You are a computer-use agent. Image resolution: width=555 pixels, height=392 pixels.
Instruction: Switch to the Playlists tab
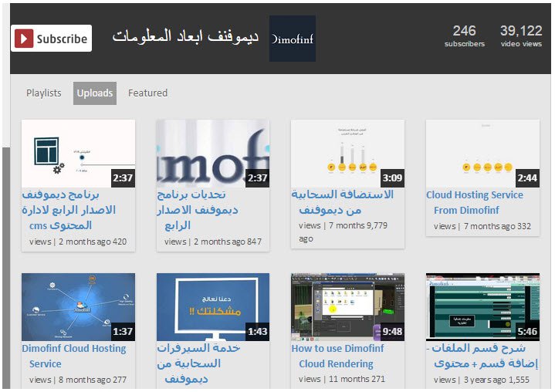(x=44, y=93)
